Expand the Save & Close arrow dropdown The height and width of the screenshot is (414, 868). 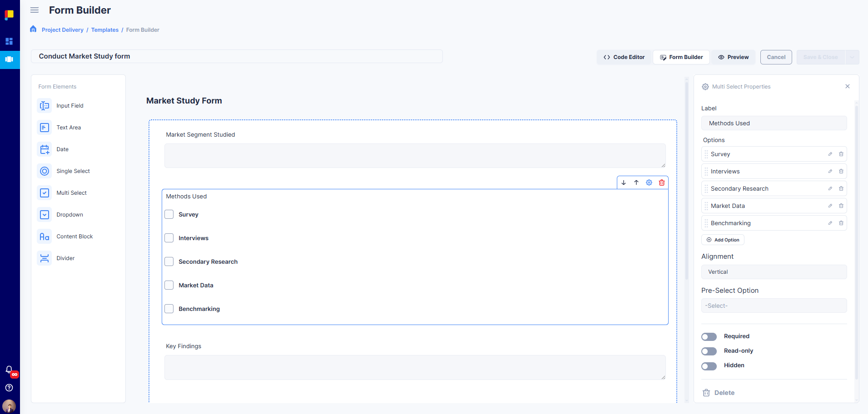[852, 57]
